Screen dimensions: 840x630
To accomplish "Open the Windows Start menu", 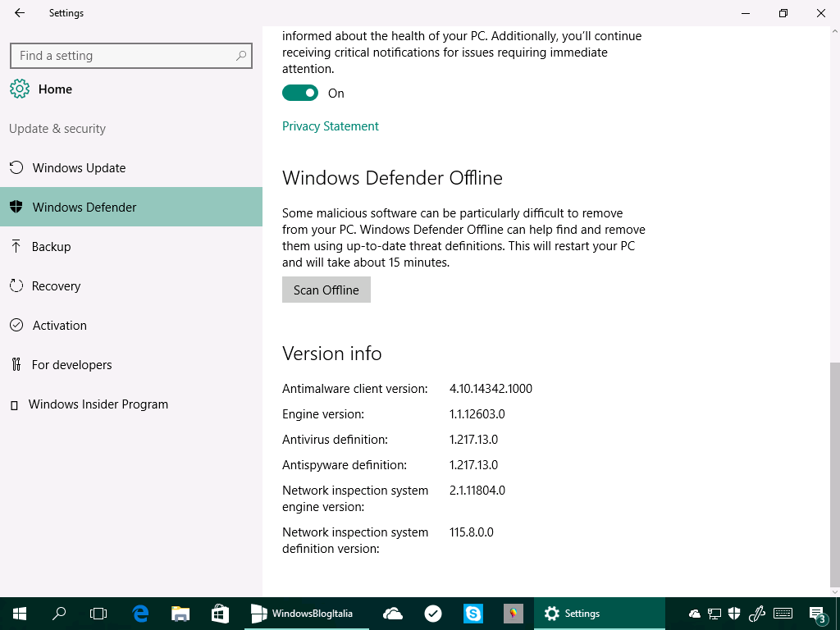I will pyautogui.click(x=20, y=614).
